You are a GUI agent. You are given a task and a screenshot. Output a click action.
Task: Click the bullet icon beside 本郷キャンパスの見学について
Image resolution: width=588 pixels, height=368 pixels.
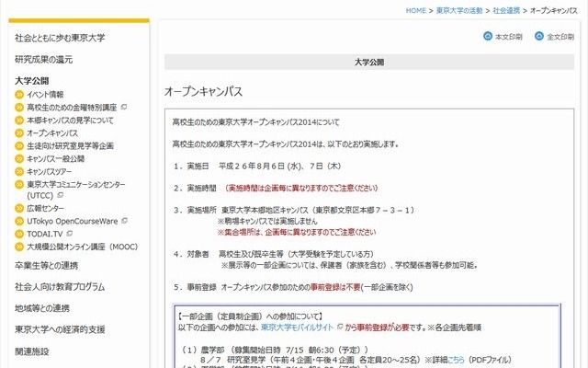tap(19, 121)
